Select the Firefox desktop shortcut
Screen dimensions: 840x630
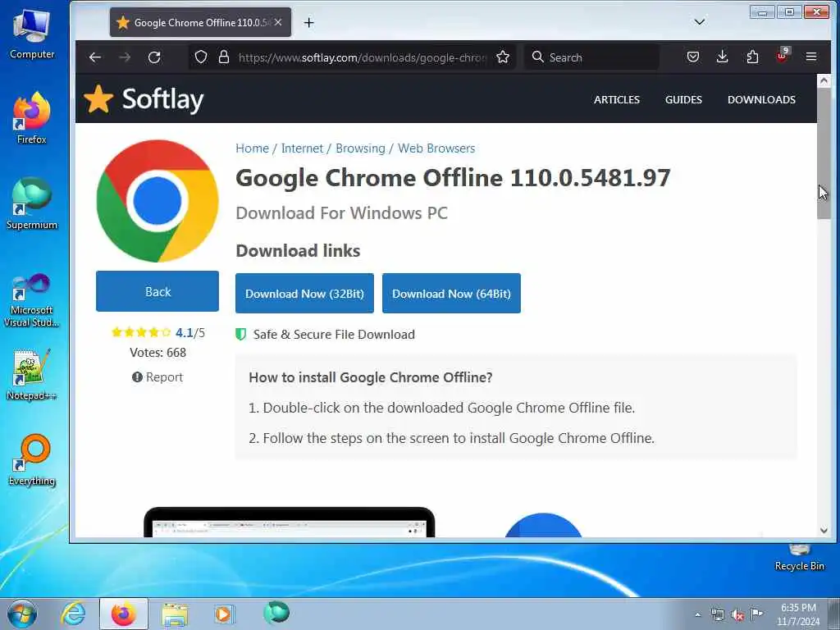click(x=32, y=118)
